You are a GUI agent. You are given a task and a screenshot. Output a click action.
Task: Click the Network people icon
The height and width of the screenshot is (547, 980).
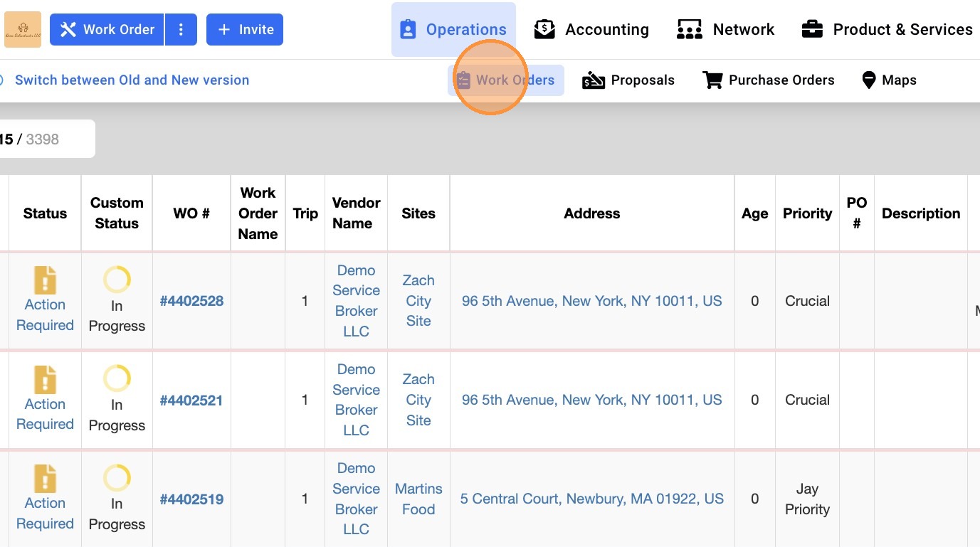pyautogui.click(x=689, y=30)
